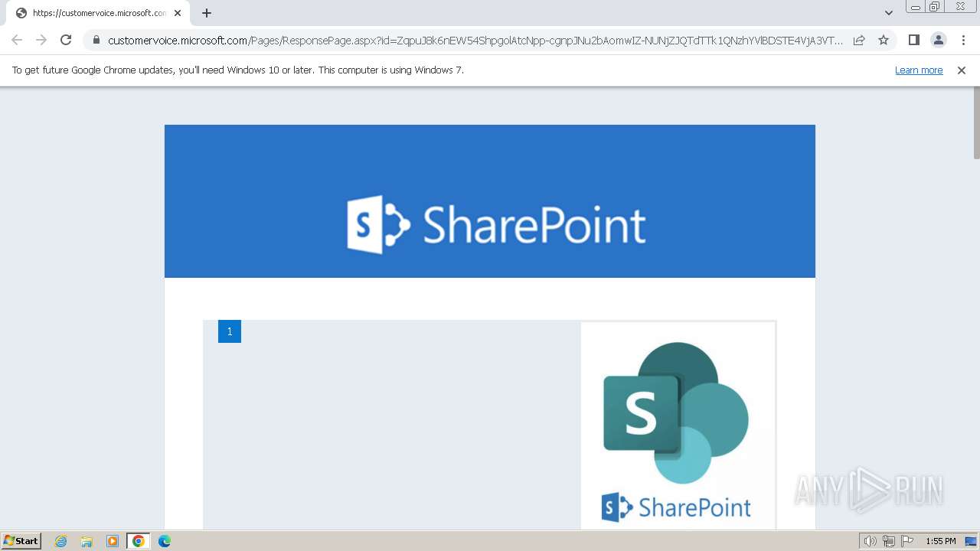Viewport: 980px width, 551px height.
Task: Open Windows Explorer folder icon
Action: pos(87,541)
